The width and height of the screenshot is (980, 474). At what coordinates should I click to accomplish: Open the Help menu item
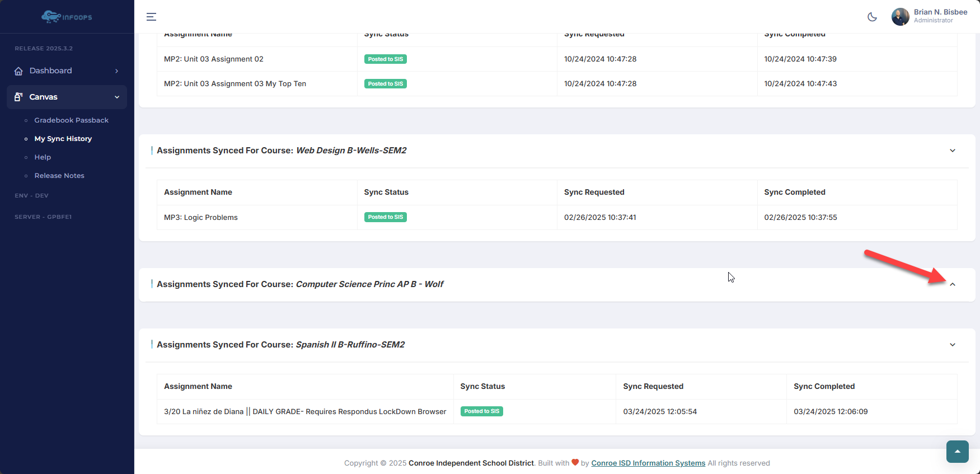click(43, 157)
